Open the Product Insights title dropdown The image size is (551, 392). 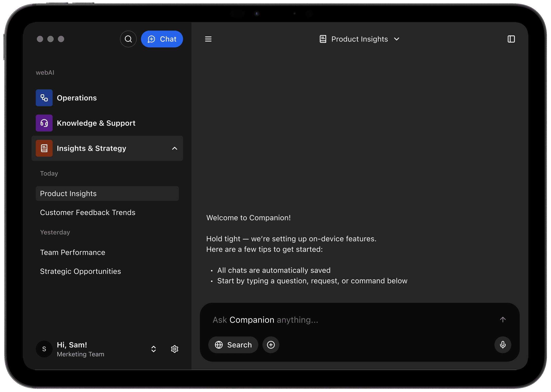tap(397, 39)
